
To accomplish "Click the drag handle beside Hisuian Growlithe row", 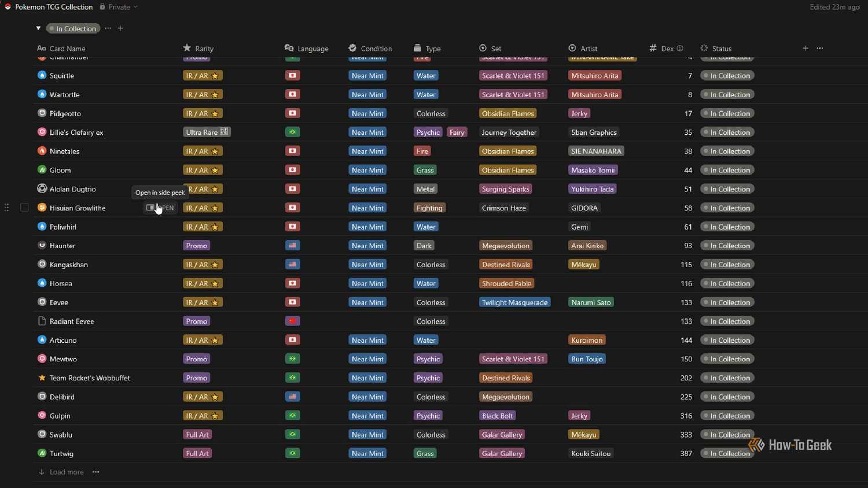I will point(6,208).
